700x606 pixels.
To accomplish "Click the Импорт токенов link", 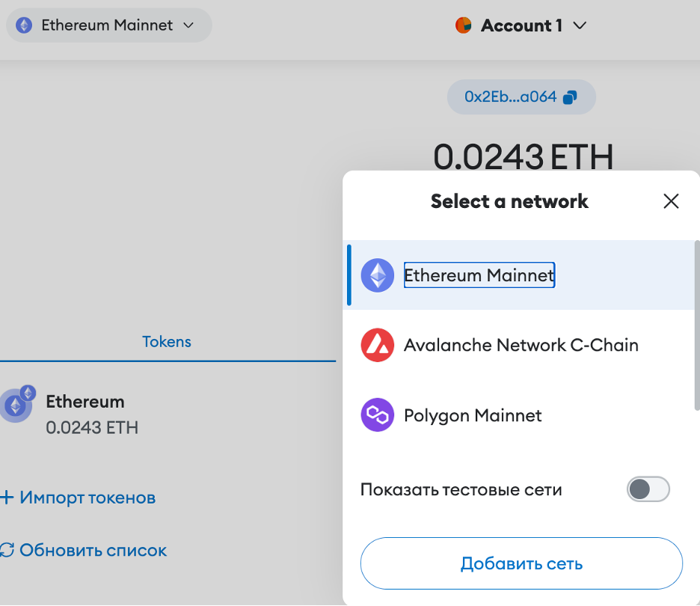I will coord(87,498).
